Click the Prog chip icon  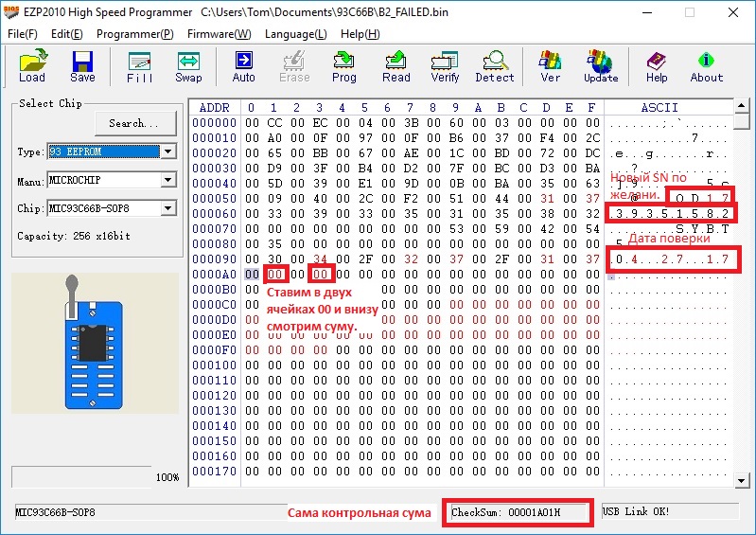343,66
